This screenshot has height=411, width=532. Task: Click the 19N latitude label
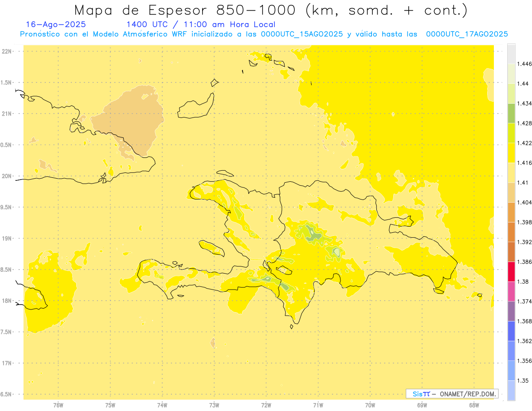[8, 239]
